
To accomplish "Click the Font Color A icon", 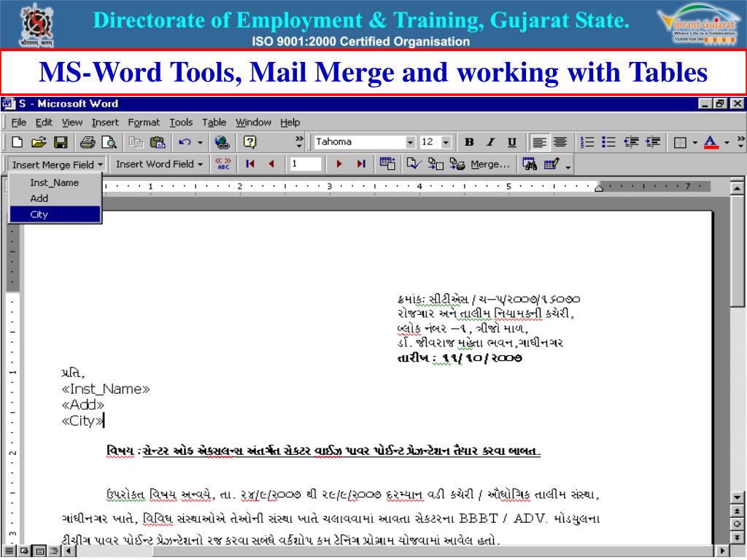I will coord(711,142).
